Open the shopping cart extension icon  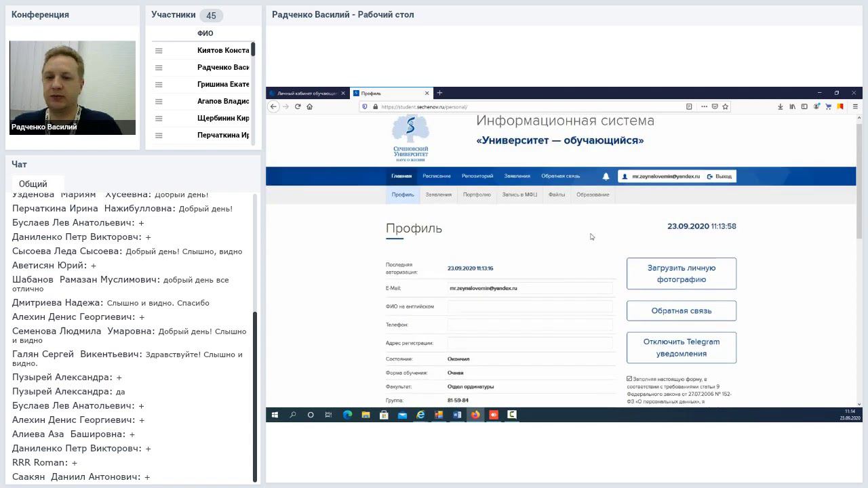[828, 106]
